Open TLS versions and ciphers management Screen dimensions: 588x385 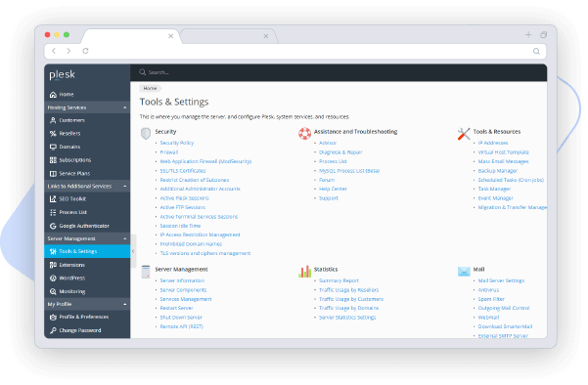click(x=205, y=253)
